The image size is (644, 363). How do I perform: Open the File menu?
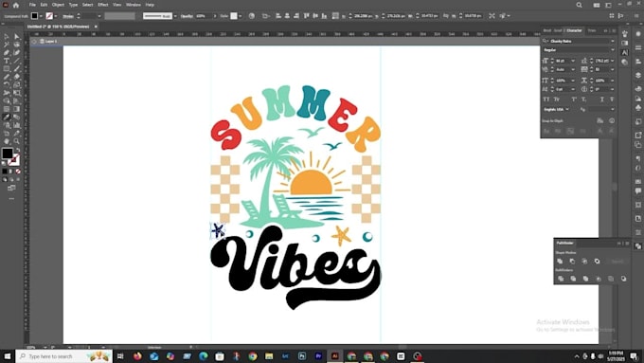[32, 5]
